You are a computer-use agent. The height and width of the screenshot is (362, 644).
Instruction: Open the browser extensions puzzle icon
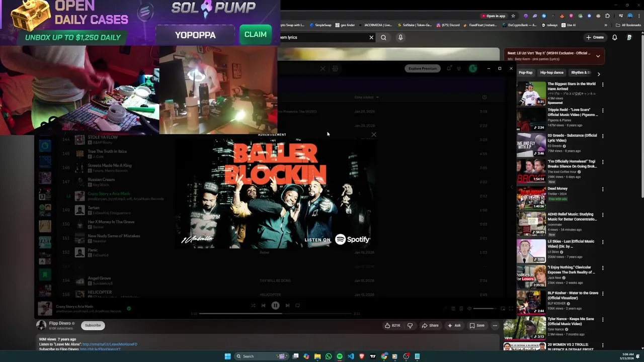(608, 16)
